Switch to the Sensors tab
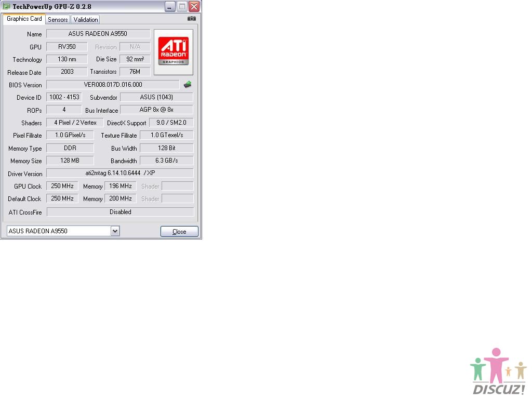This screenshot has width=532, height=399. click(x=58, y=20)
